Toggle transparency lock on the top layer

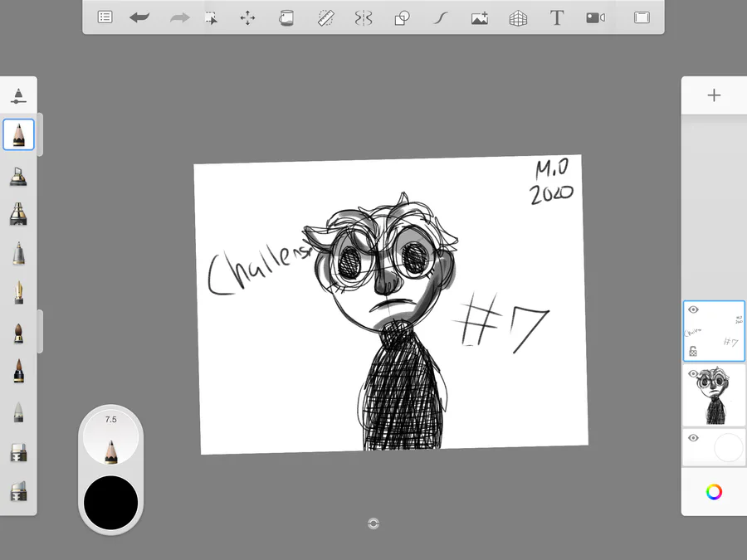tap(693, 352)
